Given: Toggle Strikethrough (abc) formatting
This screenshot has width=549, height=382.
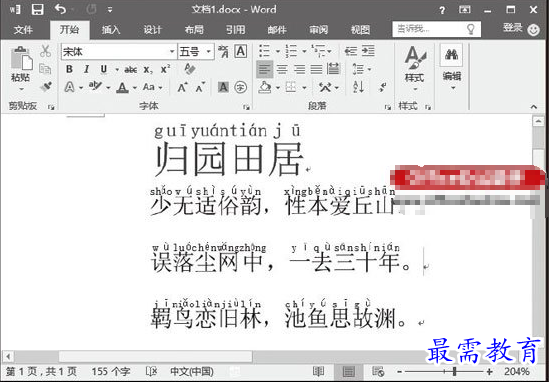Looking at the screenshot, I should point(131,70).
